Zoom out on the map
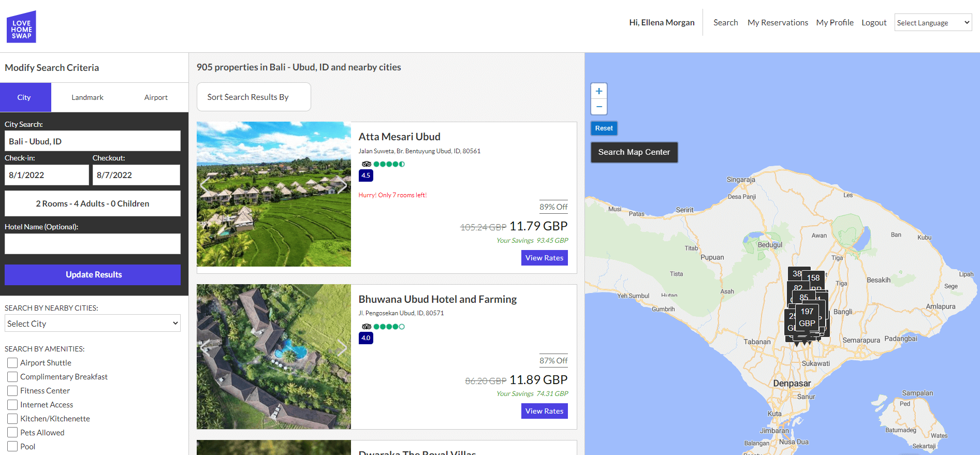Screen dimensions: 980x455 click(x=599, y=107)
